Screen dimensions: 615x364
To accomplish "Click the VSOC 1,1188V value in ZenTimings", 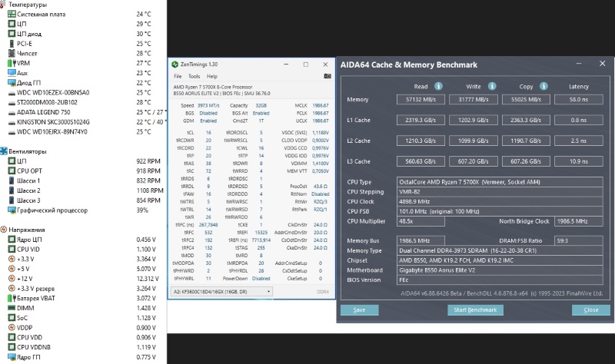I will [321, 132].
